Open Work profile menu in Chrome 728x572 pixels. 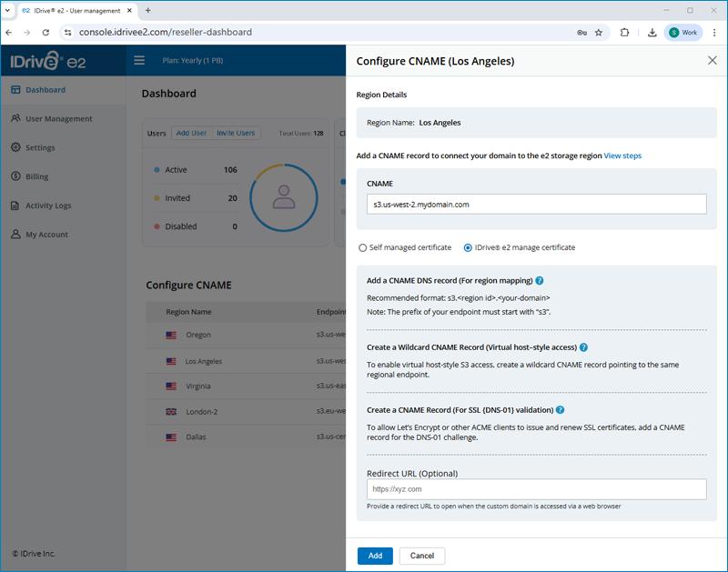tap(683, 33)
